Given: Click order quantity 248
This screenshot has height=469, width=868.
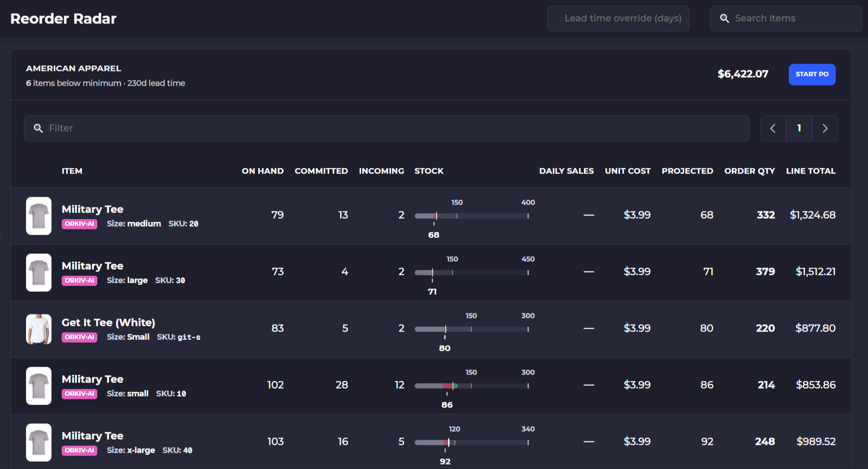Looking at the screenshot, I should (765, 442).
